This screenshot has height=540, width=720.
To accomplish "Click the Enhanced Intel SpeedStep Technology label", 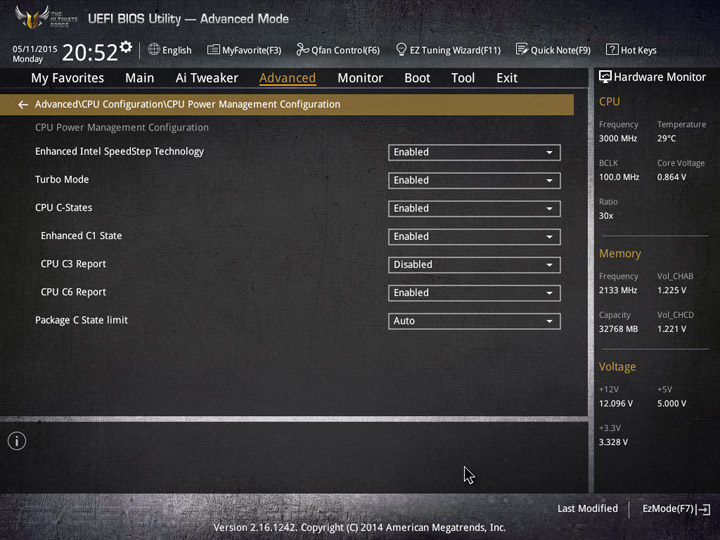I will pos(119,152).
